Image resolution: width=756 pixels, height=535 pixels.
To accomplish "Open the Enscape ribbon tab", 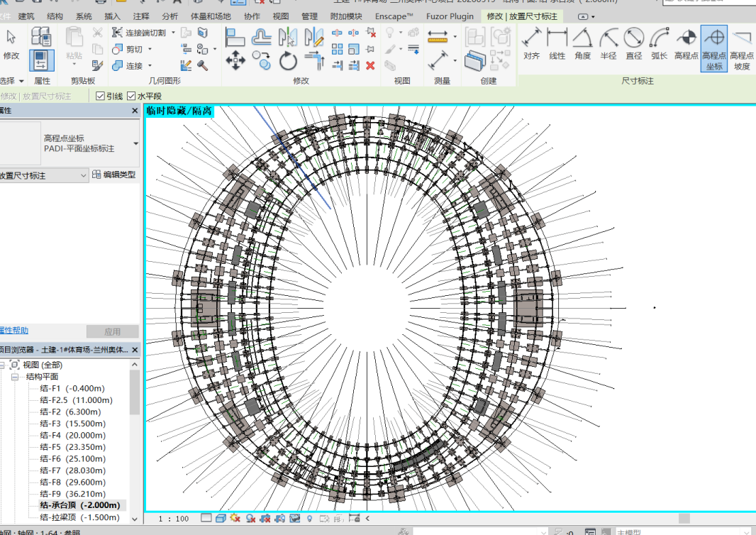I will [394, 16].
